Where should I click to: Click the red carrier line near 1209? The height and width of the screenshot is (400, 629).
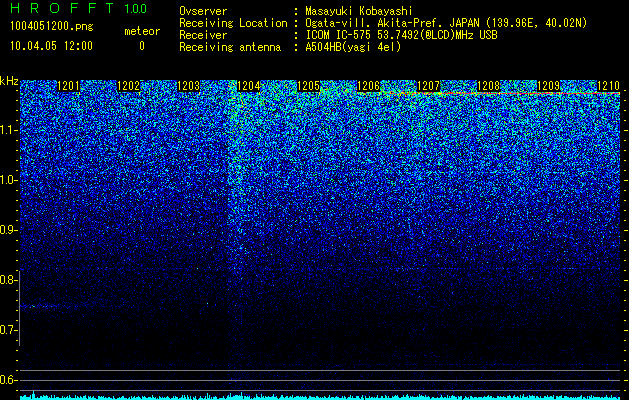pyautogui.click(x=548, y=93)
